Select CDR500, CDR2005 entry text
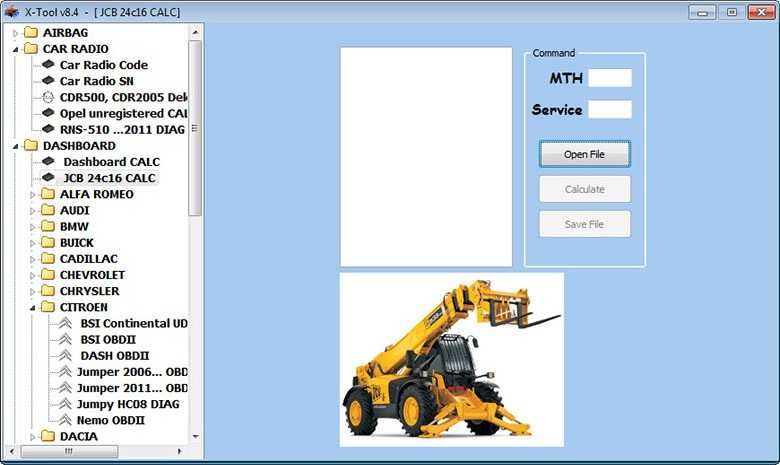 (x=123, y=97)
